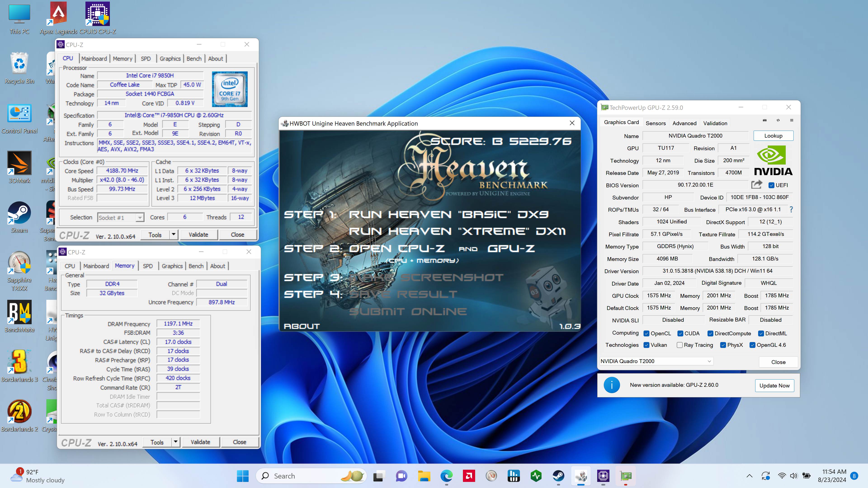Enable Ray Tracing checkbox

[x=680, y=345]
